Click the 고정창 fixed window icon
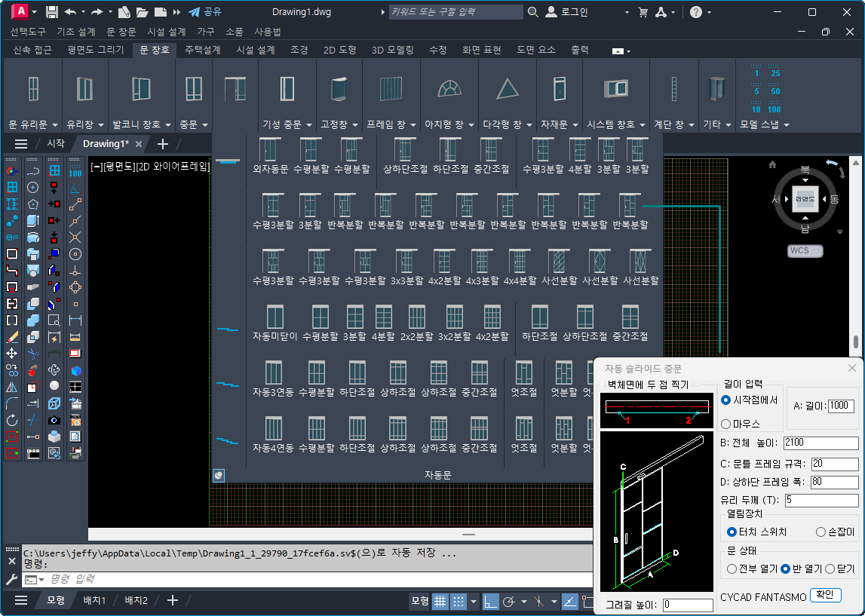The height and width of the screenshot is (616, 865). point(338,89)
